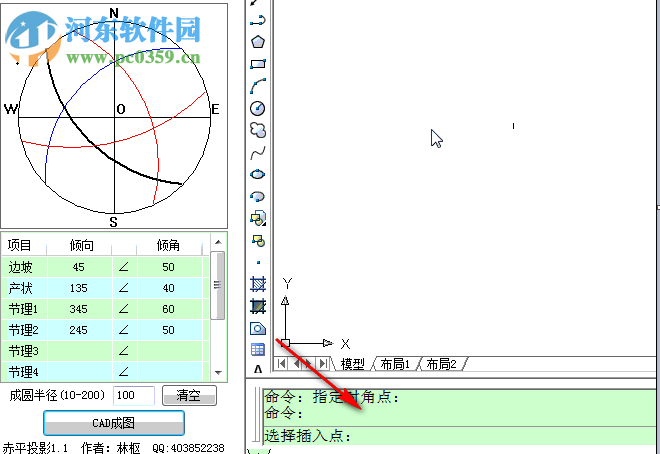Select the Spline tool
Image resolution: width=660 pixels, height=454 pixels.
[x=258, y=152]
